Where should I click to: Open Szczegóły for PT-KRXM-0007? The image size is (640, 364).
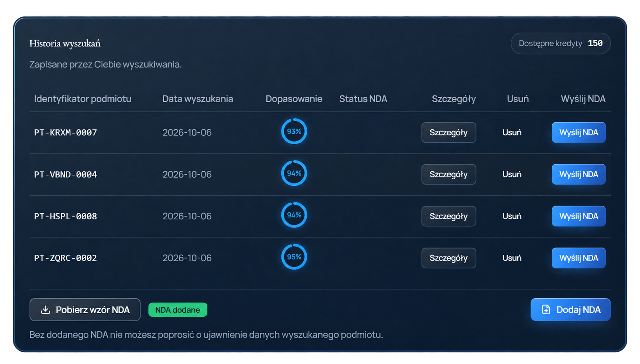[448, 132]
